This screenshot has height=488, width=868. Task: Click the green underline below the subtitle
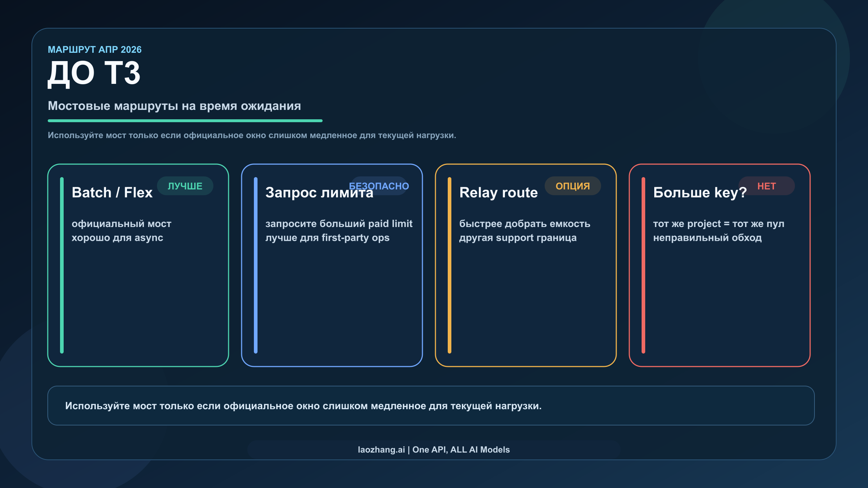[x=185, y=120]
